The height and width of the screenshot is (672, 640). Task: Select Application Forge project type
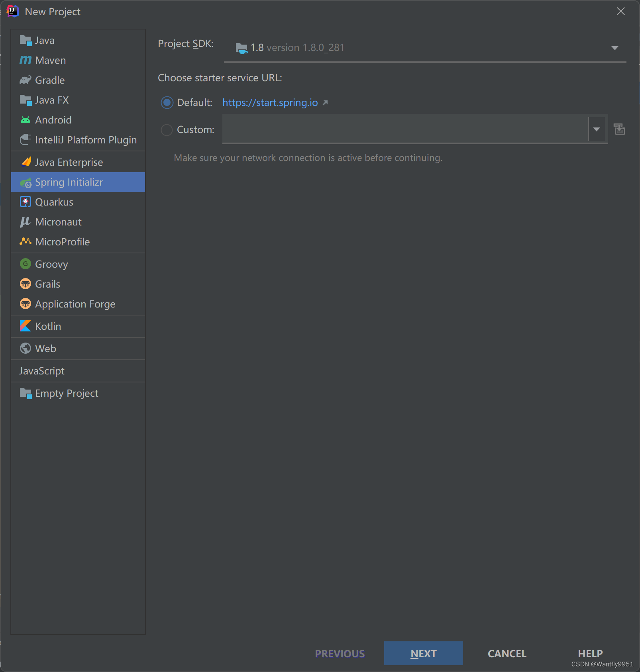78,304
